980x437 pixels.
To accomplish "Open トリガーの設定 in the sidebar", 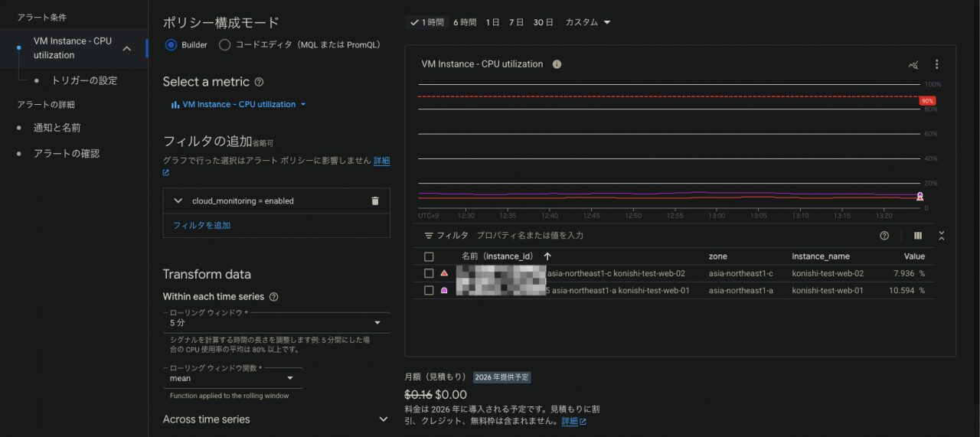I will (x=83, y=80).
